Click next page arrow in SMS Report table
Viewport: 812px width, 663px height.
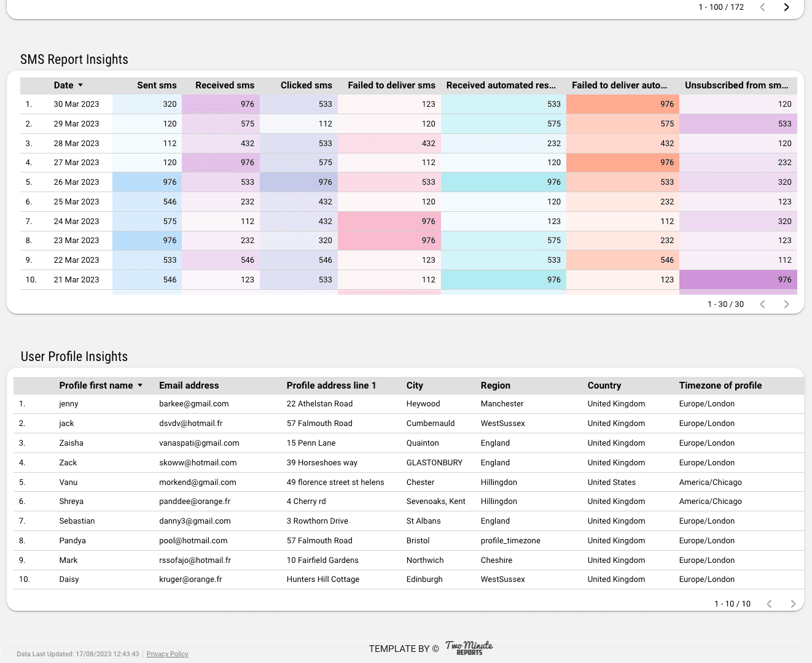pos(786,304)
